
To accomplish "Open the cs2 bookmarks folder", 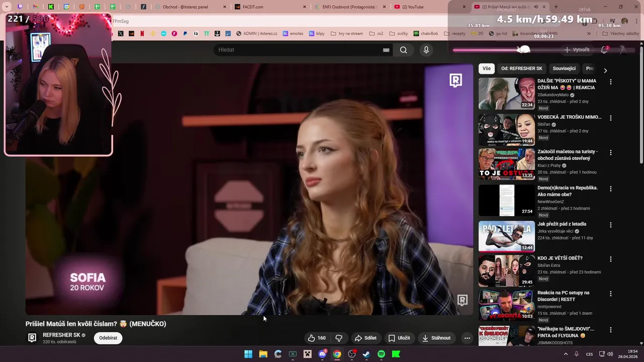I will coord(376,34).
